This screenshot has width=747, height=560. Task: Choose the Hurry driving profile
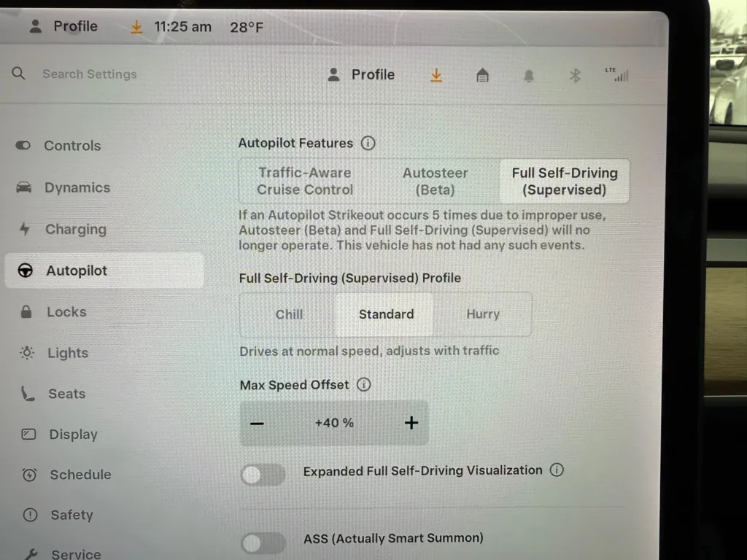(483, 314)
